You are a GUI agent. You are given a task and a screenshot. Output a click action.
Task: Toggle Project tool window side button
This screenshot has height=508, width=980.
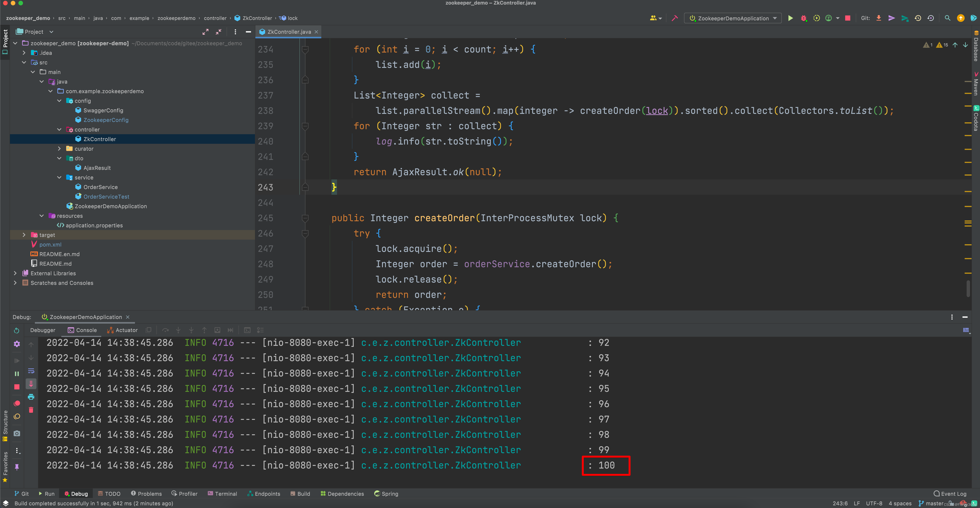point(5,42)
